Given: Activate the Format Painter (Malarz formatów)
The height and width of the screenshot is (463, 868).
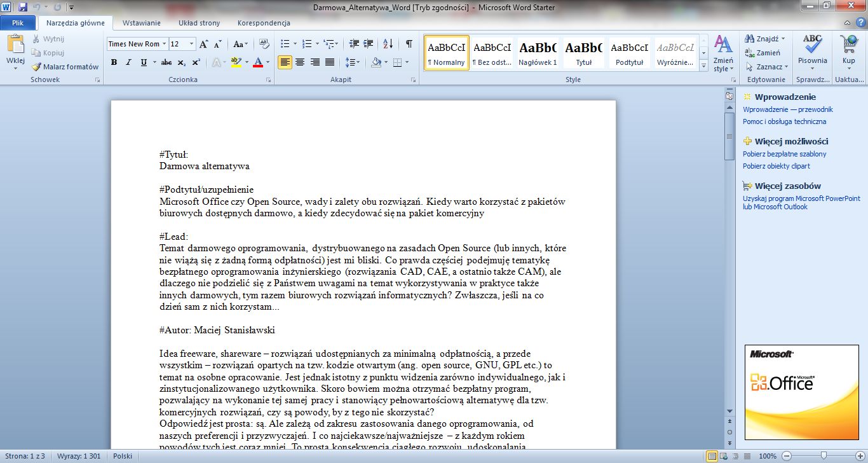Looking at the screenshot, I should (x=66, y=67).
